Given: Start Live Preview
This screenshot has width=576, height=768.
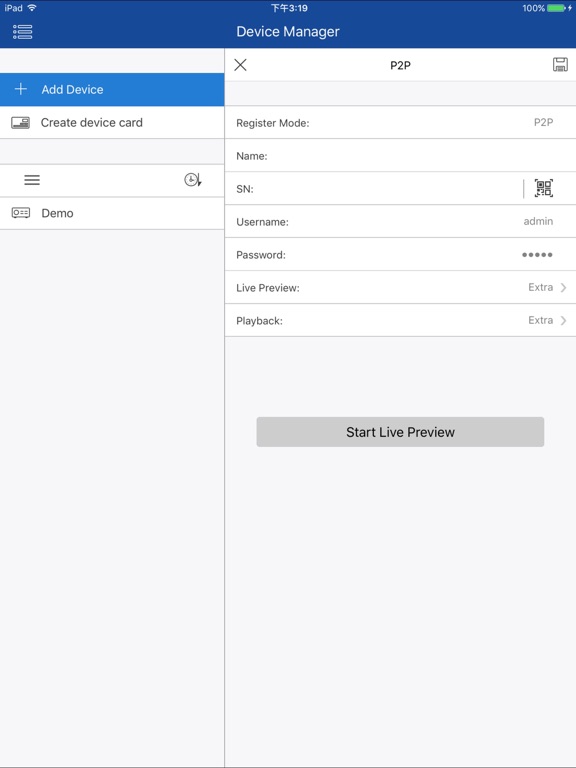Looking at the screenshot, I should (400, 432).
